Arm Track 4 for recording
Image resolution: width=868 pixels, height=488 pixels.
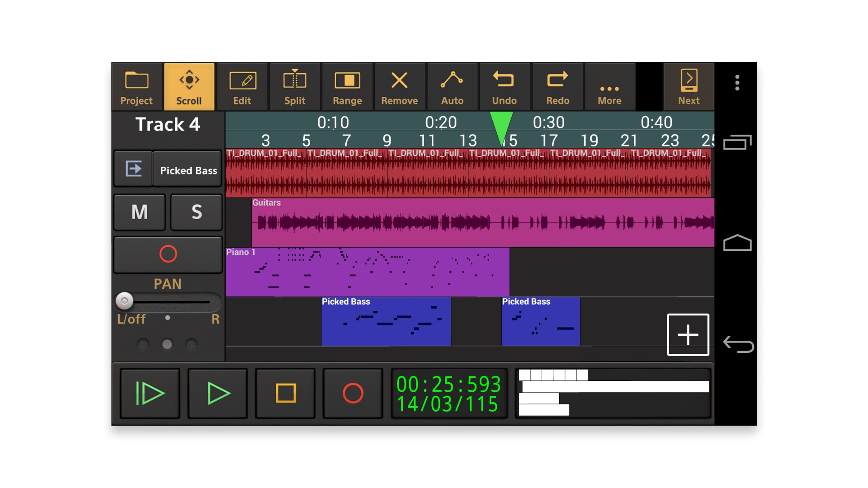[x=168, y=254]
